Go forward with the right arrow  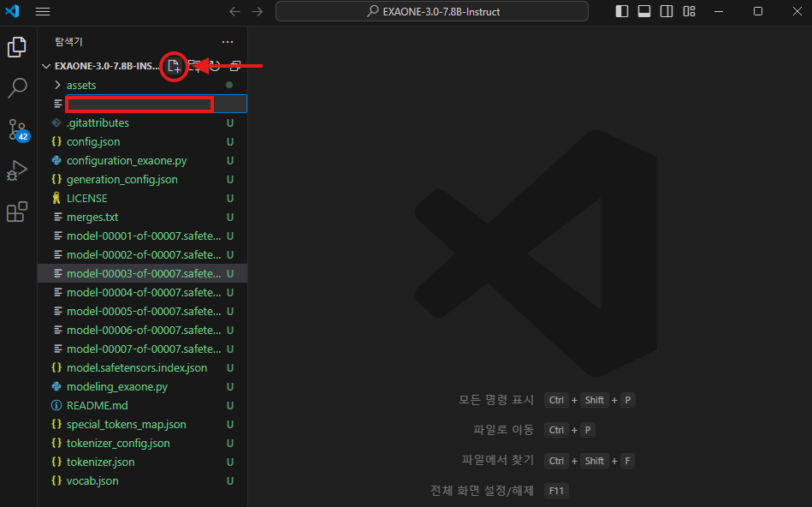(258, 11)
